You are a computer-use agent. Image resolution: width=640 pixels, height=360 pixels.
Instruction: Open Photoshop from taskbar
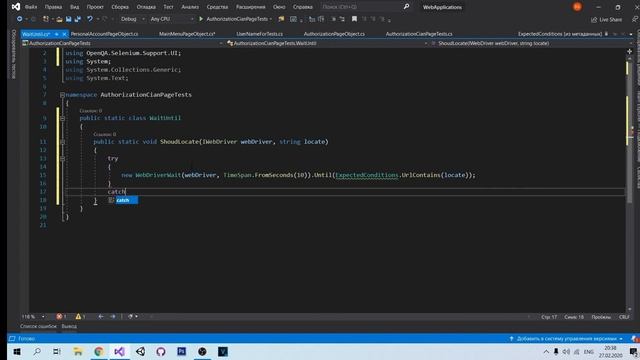point(182,352)
